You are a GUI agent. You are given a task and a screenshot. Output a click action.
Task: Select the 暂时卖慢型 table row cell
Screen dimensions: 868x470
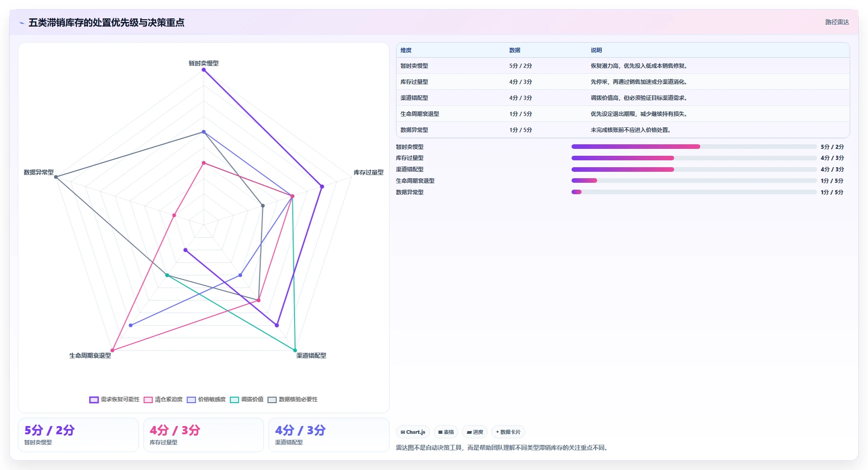click(x=414, y=66)
